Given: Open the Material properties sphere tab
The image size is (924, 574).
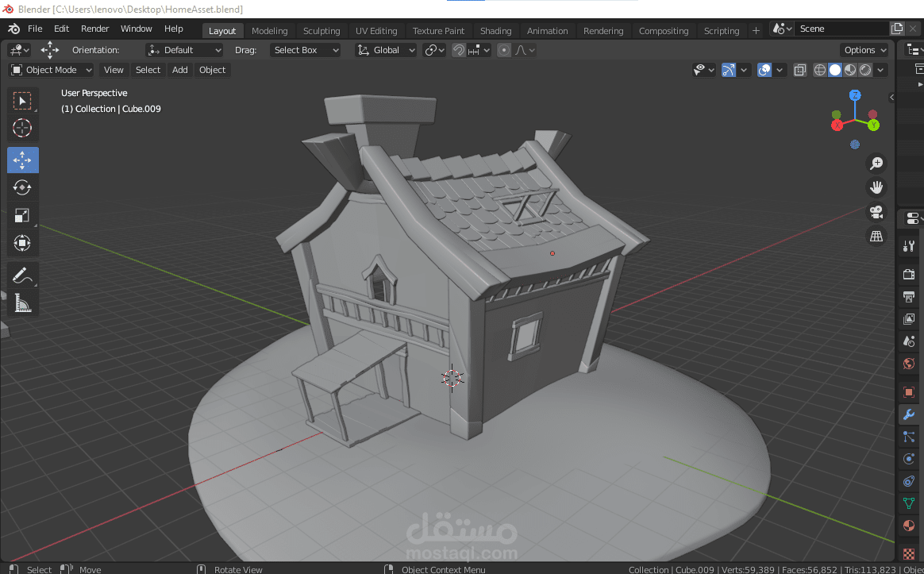Looking at the screenshot, I should [x=909, y=526].
